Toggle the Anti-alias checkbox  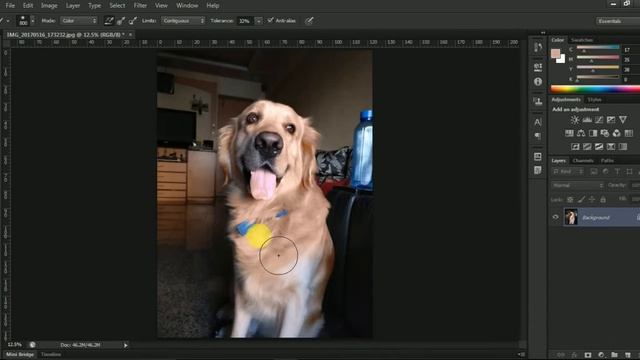[270, 20]
